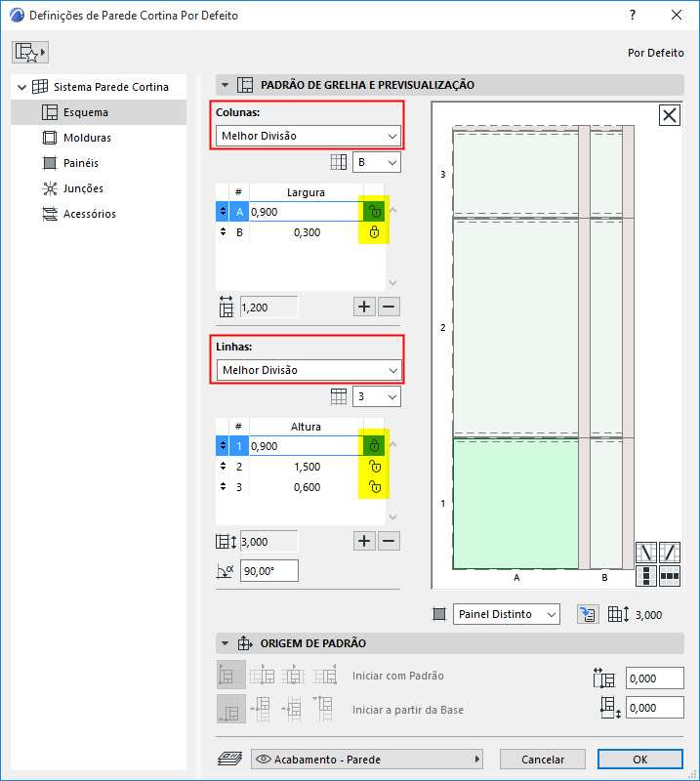
Task: Select the horizontal grid arrangement icon
Action: [670, 576]
